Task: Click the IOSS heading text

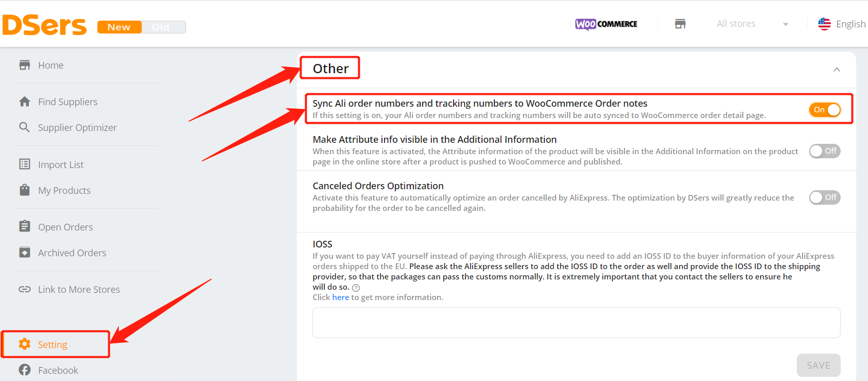Action: [323, 244]
